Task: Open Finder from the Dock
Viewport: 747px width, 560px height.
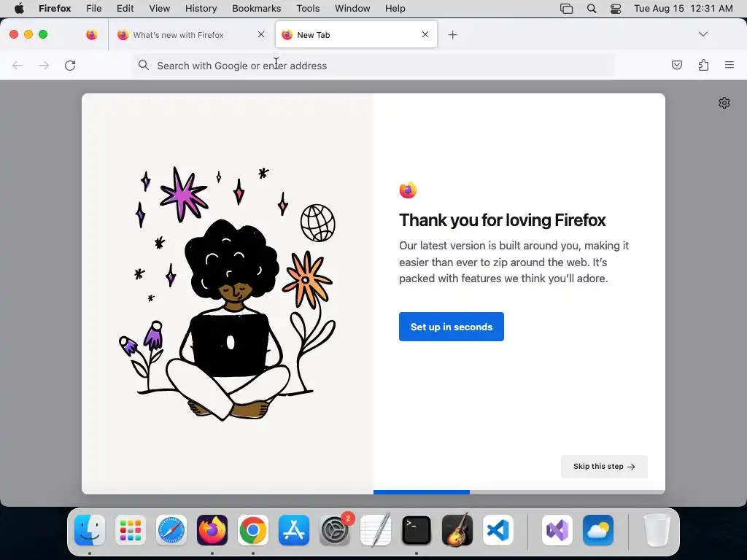Action: click(90, 530)
